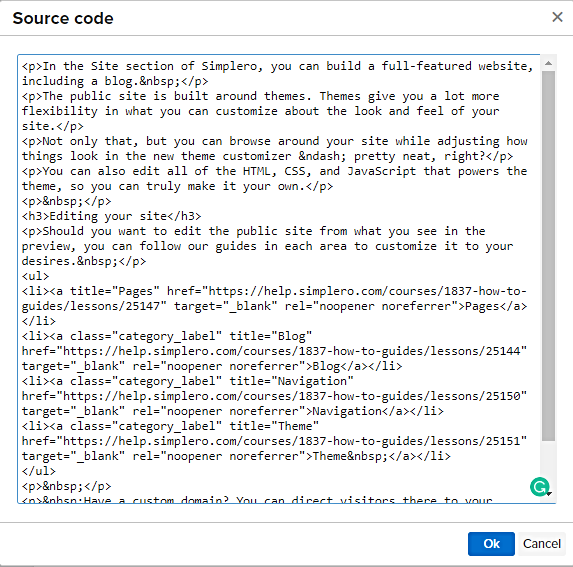This screenshot has width=573, height=567.
Task: Click the opening ul tag line
Action: tap(35, 276)
